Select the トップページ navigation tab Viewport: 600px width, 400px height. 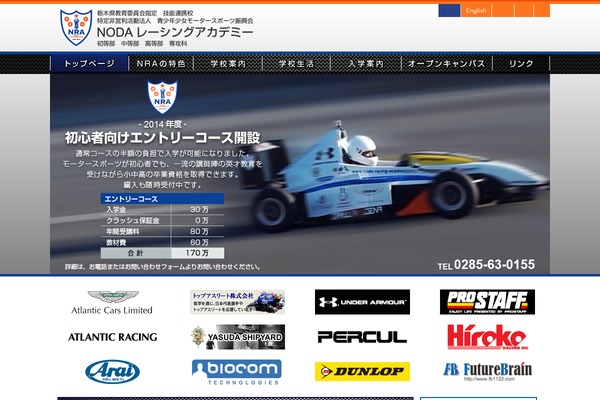(x=89, y=64)
